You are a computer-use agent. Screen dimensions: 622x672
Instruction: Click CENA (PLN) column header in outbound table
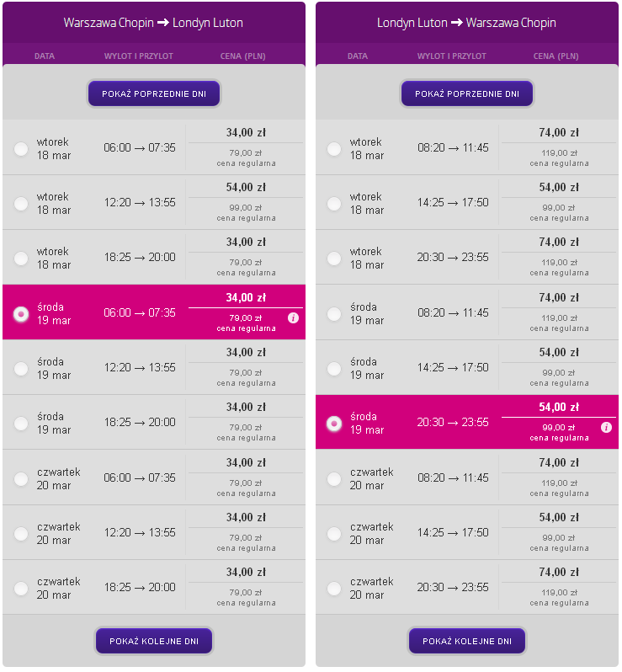pyautogui.click(x=243, y=56)
